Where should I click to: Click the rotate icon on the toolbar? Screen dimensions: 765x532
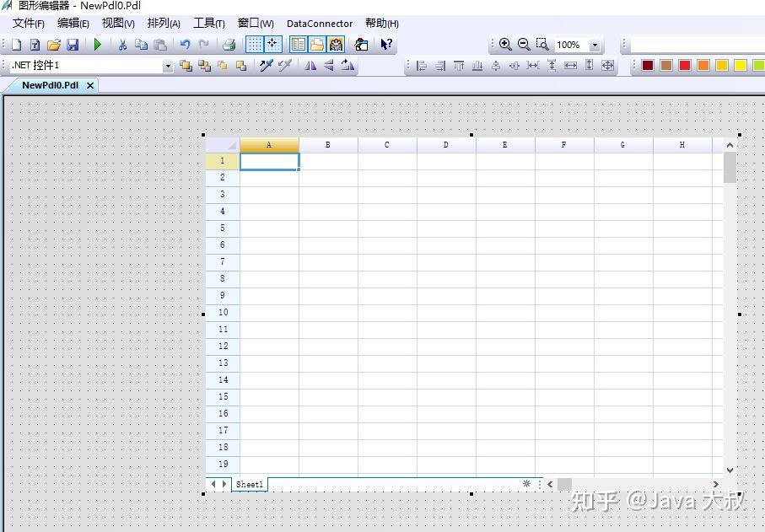(x=347, y=65)
